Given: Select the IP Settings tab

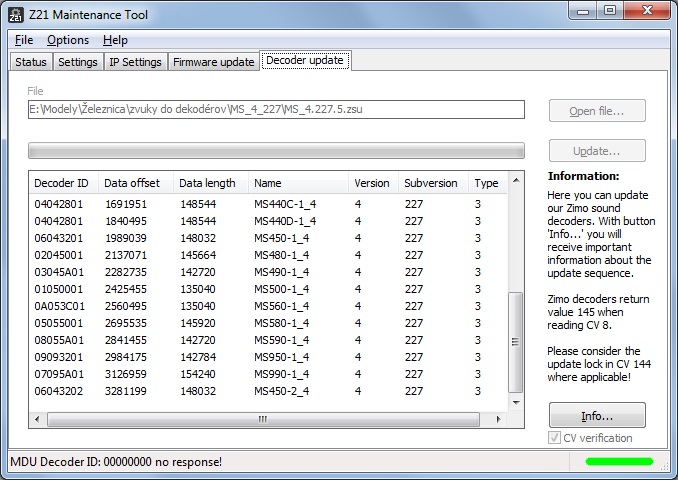Looking at the screenshot, I should click(x=135, y=62).
